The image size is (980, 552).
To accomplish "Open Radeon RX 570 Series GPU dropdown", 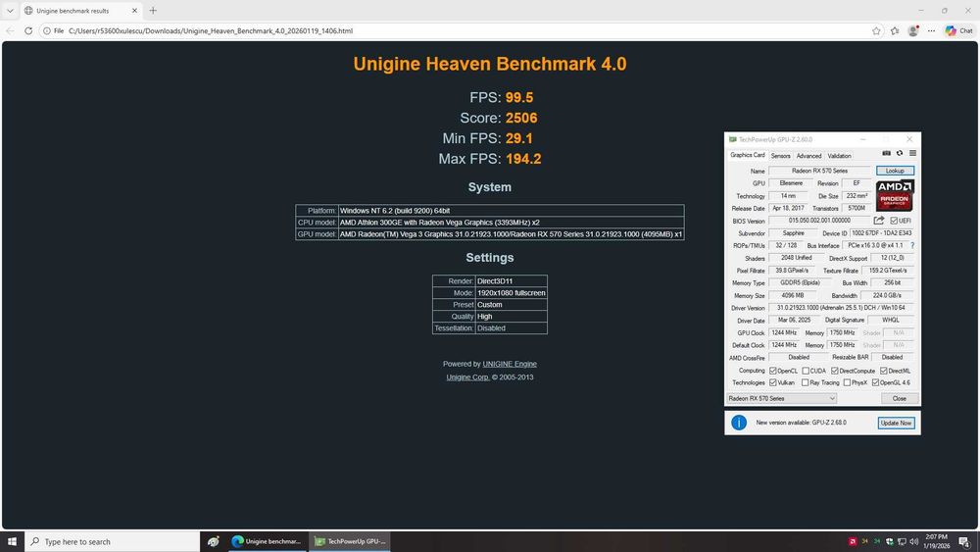I will pos(781,398).
